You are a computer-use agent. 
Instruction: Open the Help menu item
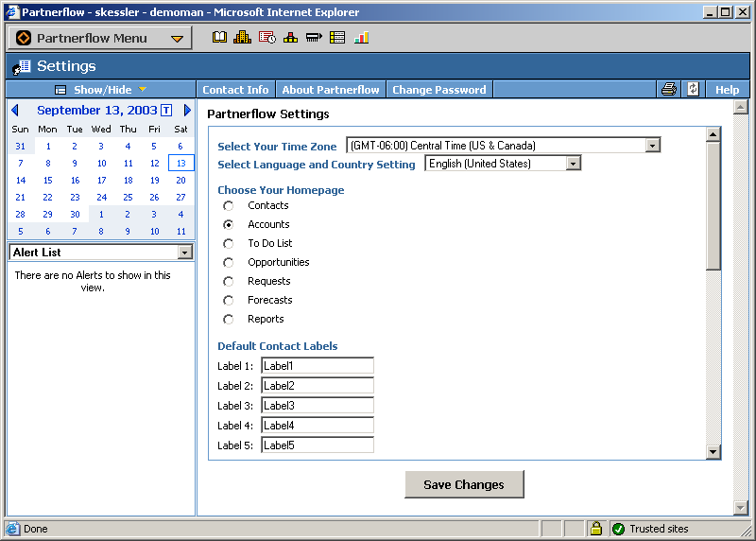click(x=727, y=90)
